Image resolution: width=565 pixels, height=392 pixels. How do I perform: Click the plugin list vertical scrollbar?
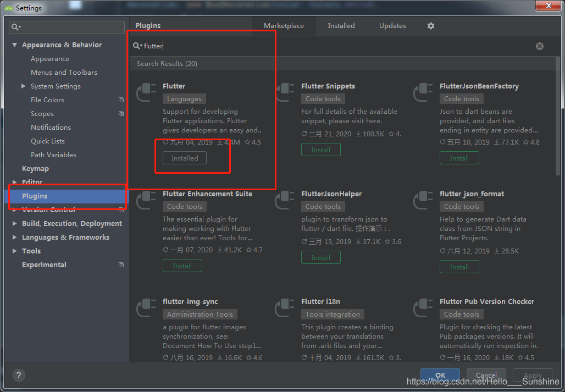tap(558, 115)
